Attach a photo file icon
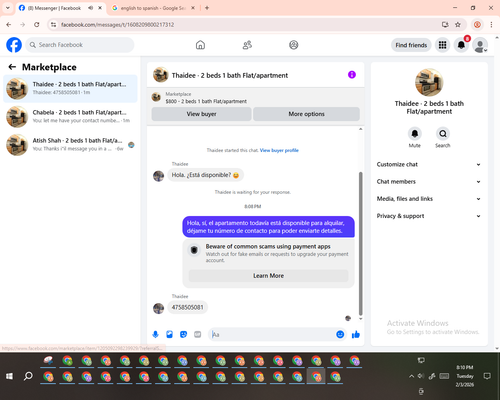The width and height of the screenshot is (500, 400). tap(169, 334)
